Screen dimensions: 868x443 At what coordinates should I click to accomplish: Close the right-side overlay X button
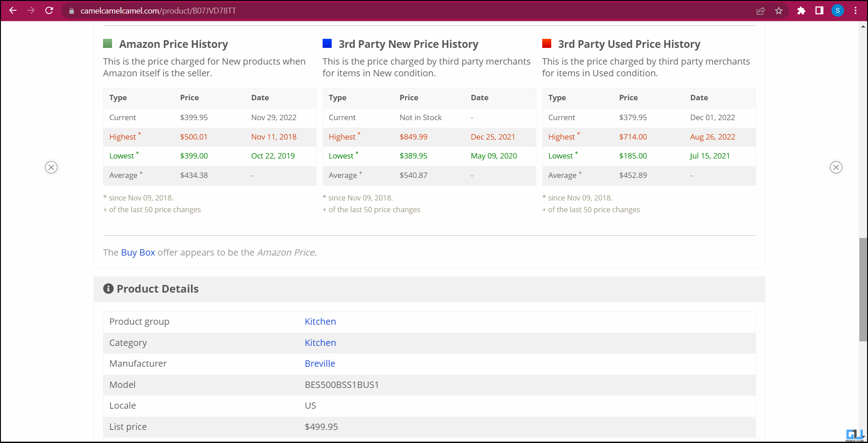pos(836,167)
